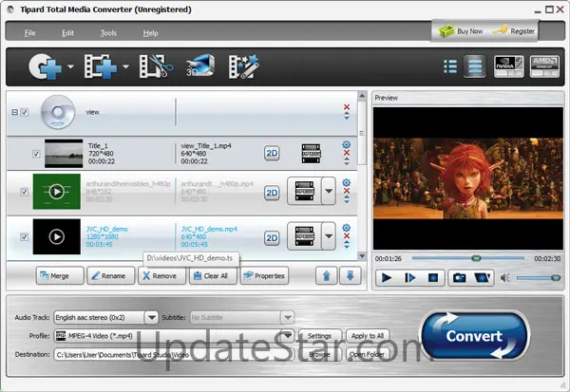Open the Clip scissors tool
Screen dimensions: 570x392
coord(157,66)
